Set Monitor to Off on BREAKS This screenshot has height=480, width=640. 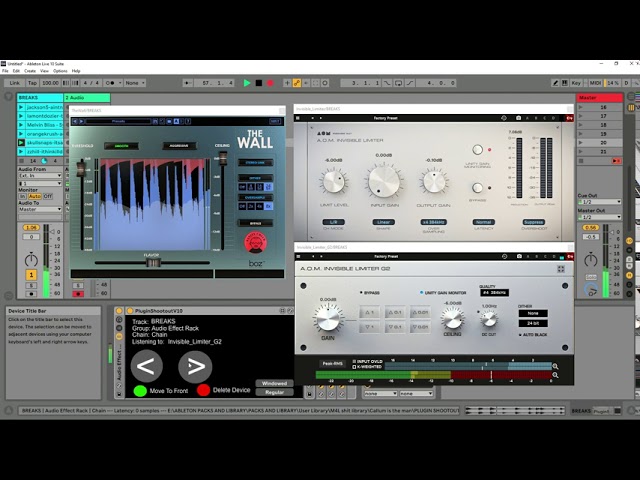point(48,196)
